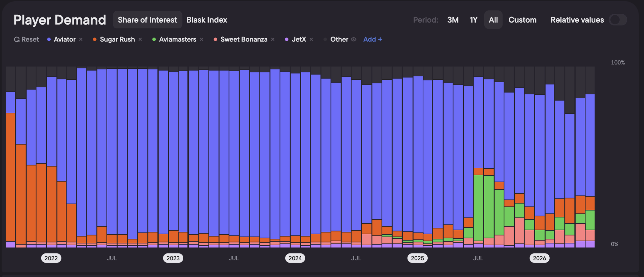
Task: Remove Aviator from the legend
Action: 81,39
